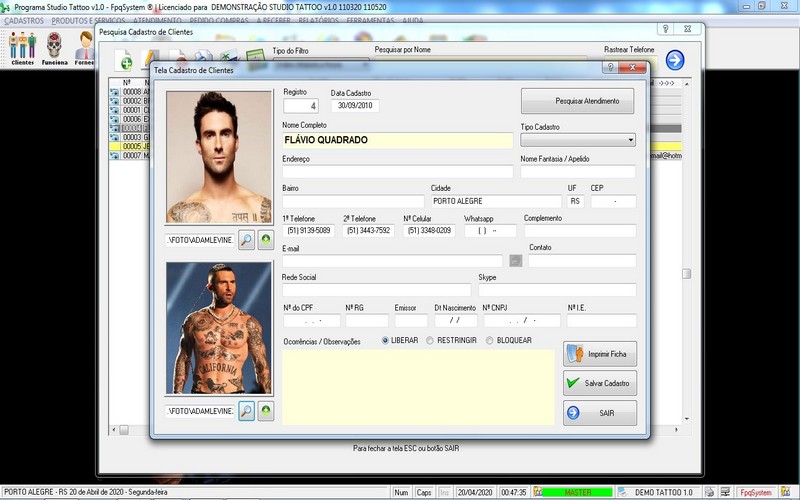Screen dimensions: 800x500
Task: Click the Skype input field
Action: (557, 290)
